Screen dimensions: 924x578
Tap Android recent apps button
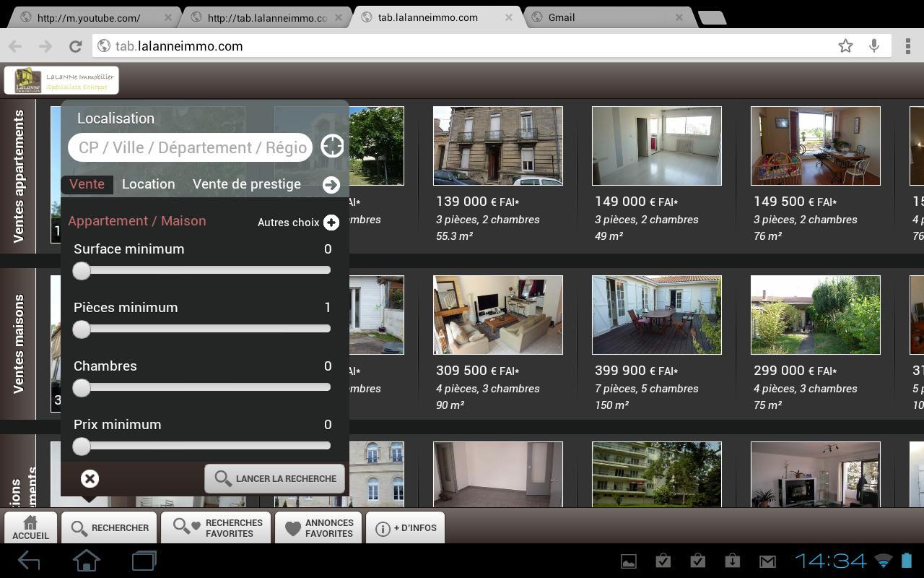(144, 561)
